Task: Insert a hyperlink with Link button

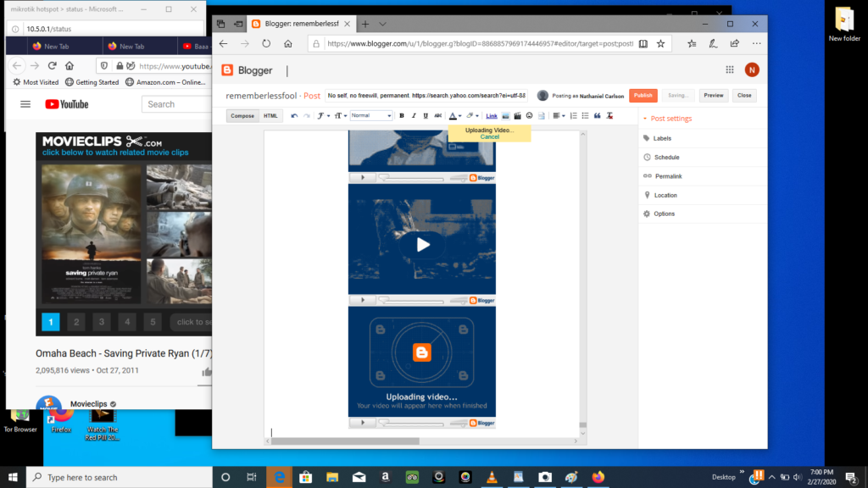Action: 492,115
